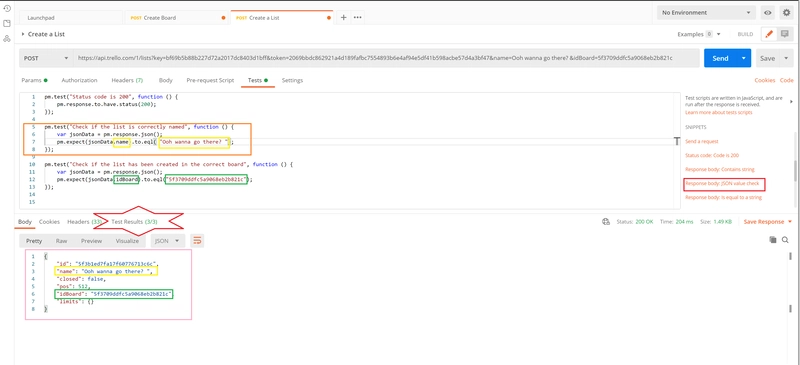
Task: Open the Save Response dropdown
Action: pos(768,222)
